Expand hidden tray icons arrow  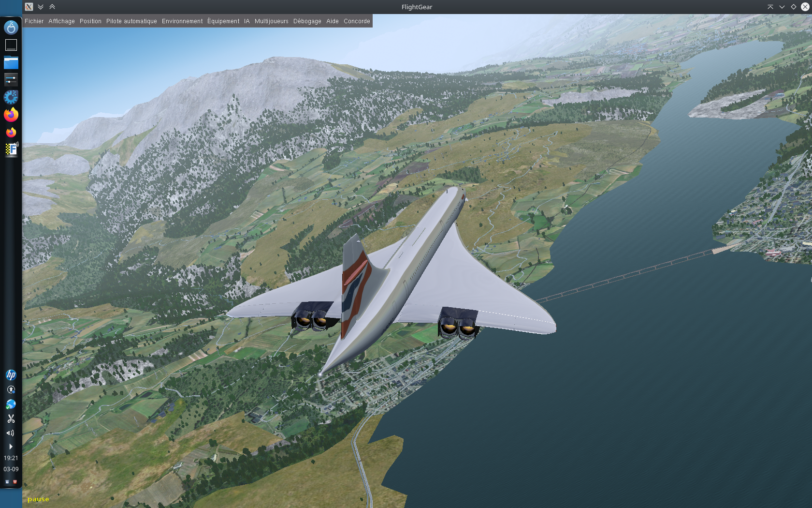click(11, 446)
